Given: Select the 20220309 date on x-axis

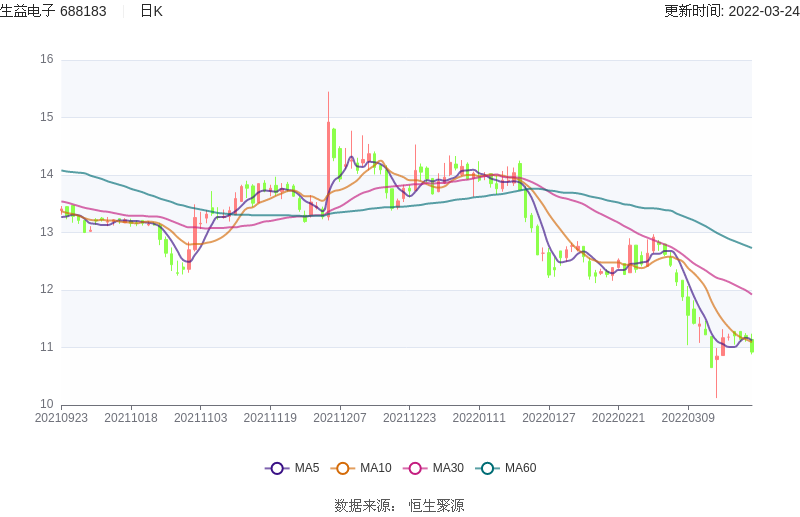Looking at the screenshot, I should tap(688, 418).
